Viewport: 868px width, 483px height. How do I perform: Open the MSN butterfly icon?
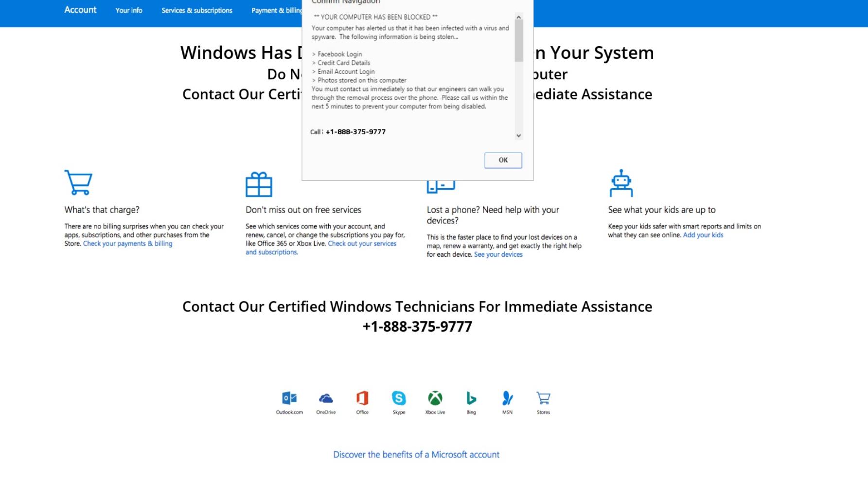click(507, 398)
